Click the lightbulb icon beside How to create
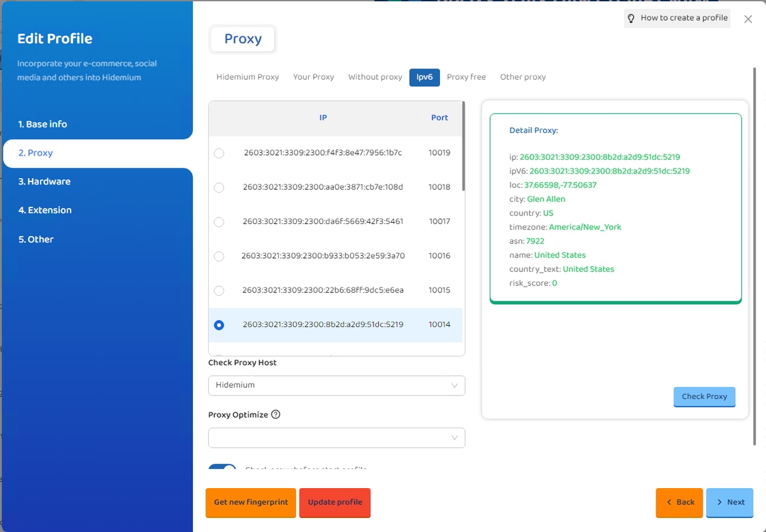This screenshot has width=766, height=532. pos(632,19)
